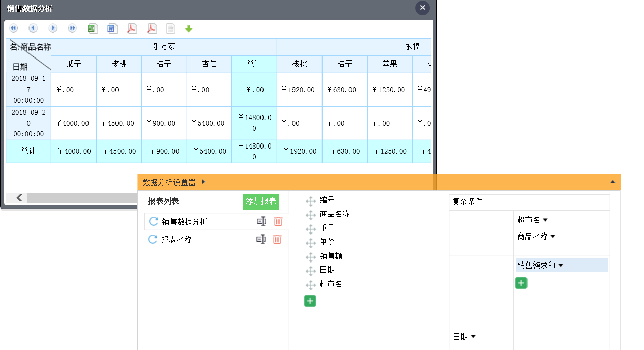Click the ￥630.00 cell in 2018-09-17 row
This screenshot has width=644, height=350.
point(344,90)
